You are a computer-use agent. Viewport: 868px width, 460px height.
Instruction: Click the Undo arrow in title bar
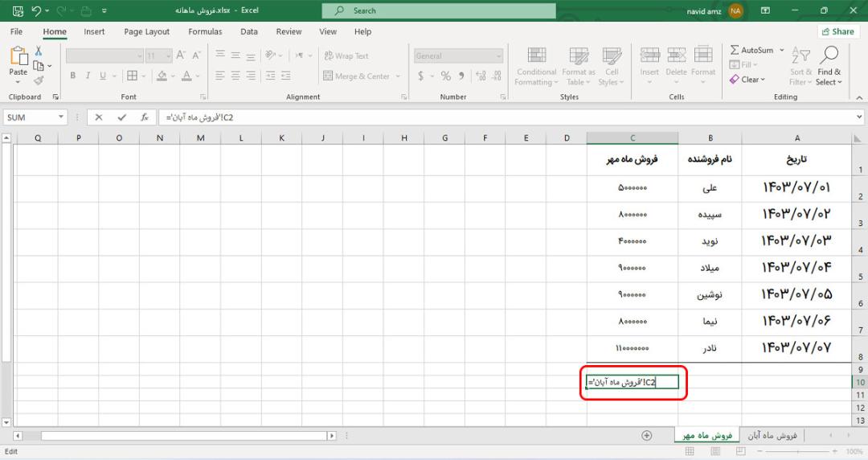coord(36,10)
